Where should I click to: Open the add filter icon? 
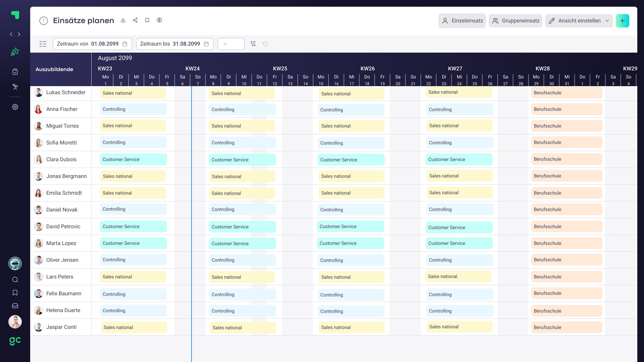tap(253, 44)
